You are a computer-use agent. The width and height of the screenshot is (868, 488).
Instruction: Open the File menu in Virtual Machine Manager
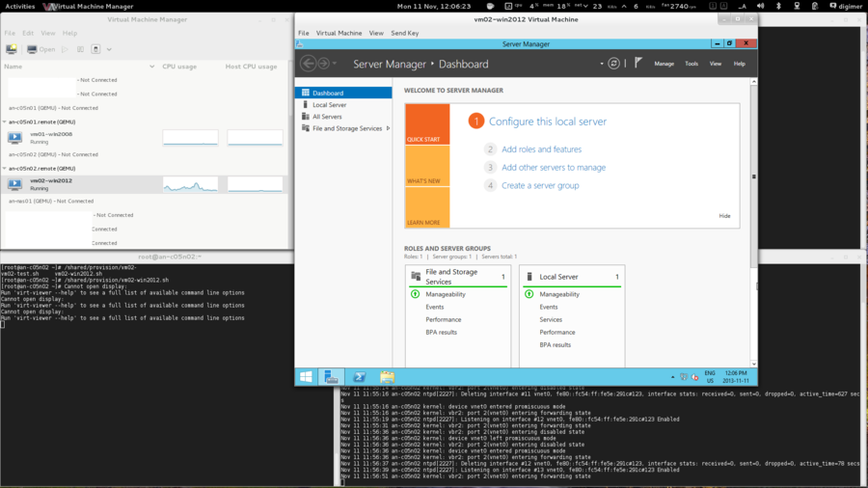click(10, 33)
